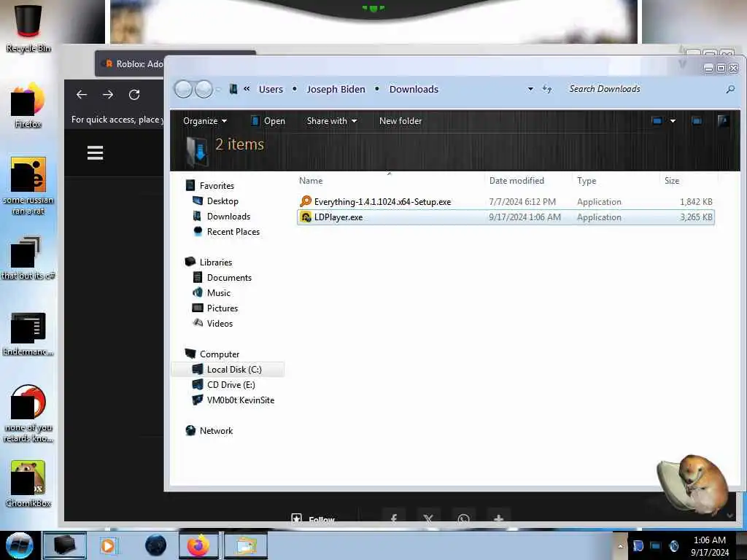The image size is (747, 560).
Task: Click the refresh arrows icon beside address bar
Action: (547, 89)
